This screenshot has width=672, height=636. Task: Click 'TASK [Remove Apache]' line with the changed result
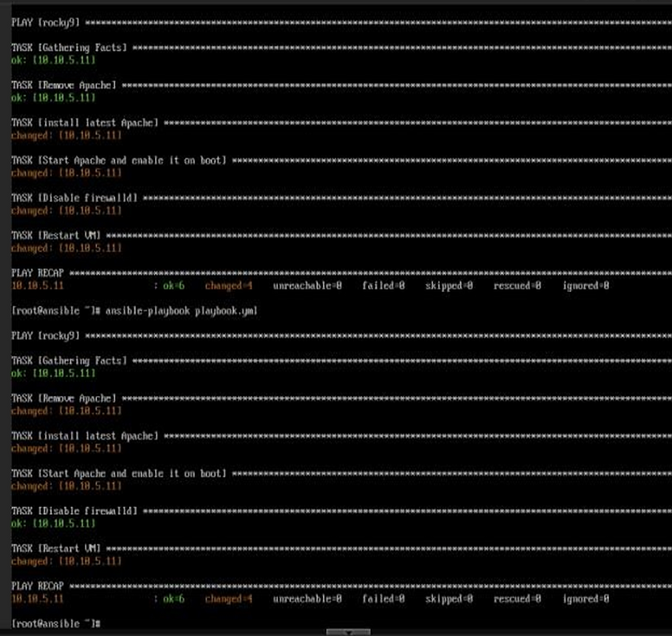click(64, 399)
